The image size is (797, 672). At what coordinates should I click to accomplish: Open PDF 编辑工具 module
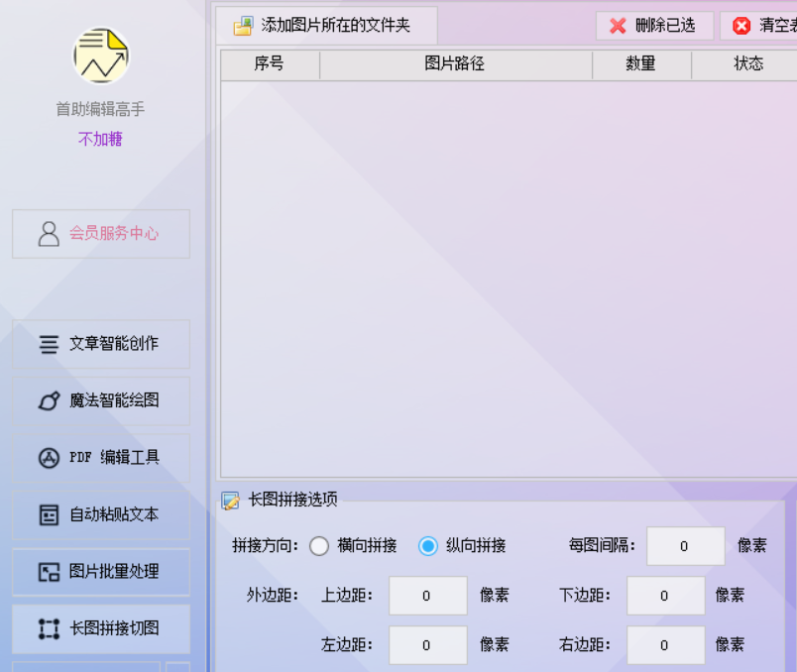pyautogui.click(x=101, y=458)
